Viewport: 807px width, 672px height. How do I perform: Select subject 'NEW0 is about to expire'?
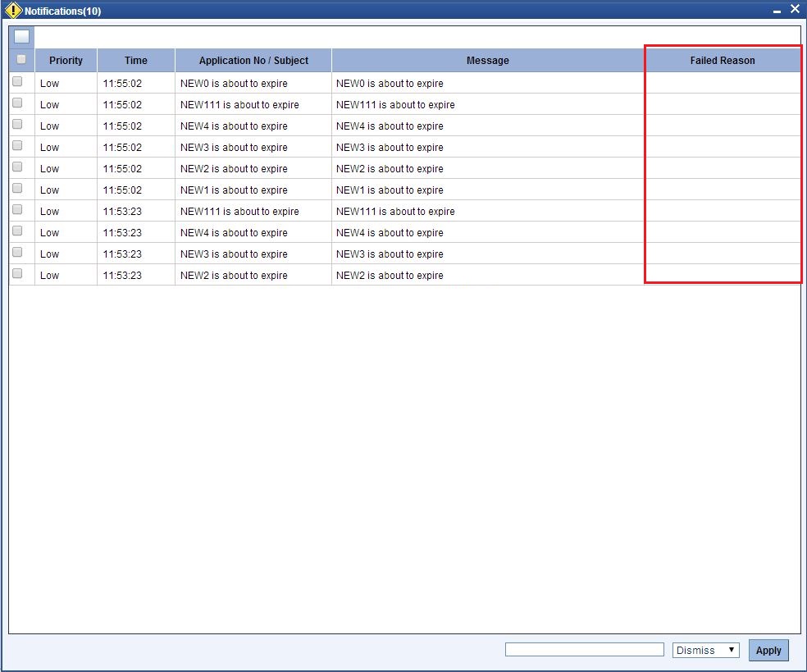click(x=234, y=84)
